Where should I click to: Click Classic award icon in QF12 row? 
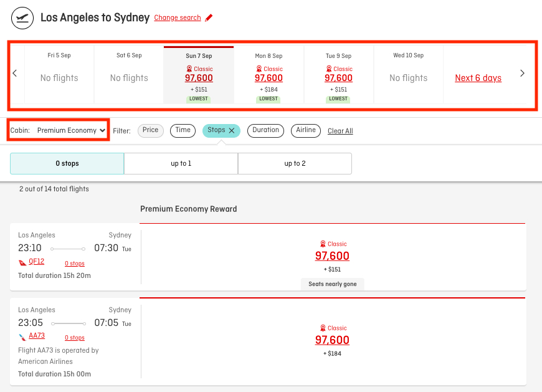pyautogui.click(x=323, y=244)
